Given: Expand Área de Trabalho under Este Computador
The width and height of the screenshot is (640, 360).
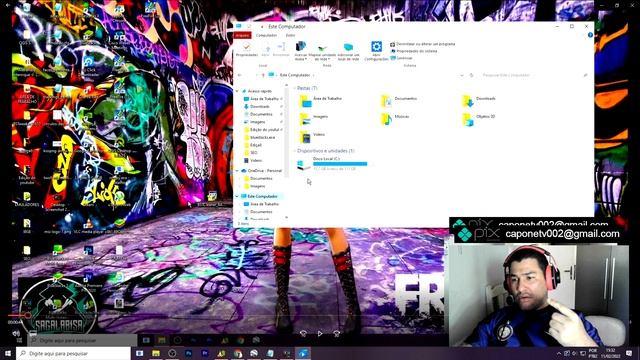Looking at the screenshot, I should (240, 204).
